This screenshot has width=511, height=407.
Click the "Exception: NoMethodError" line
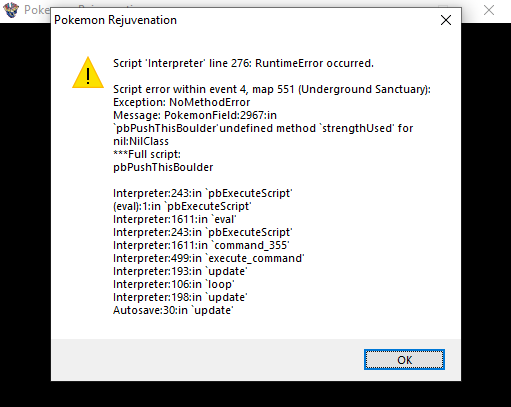181,102
